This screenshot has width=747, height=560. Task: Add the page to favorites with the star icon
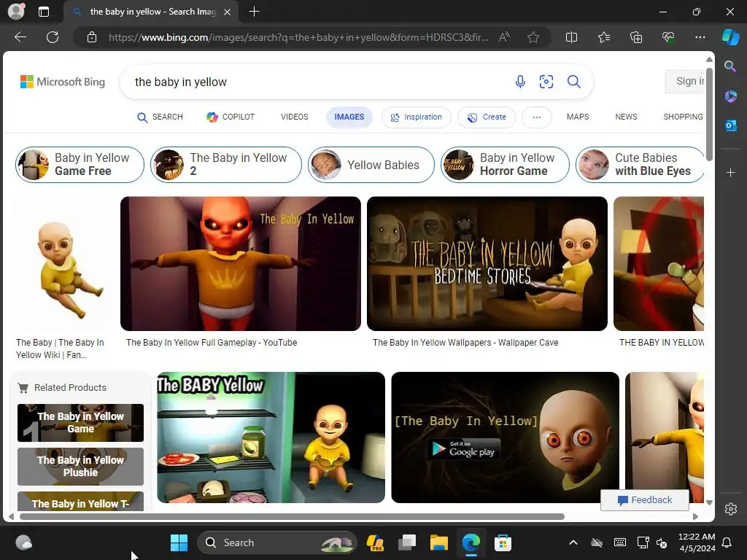[x=533, y=37]
